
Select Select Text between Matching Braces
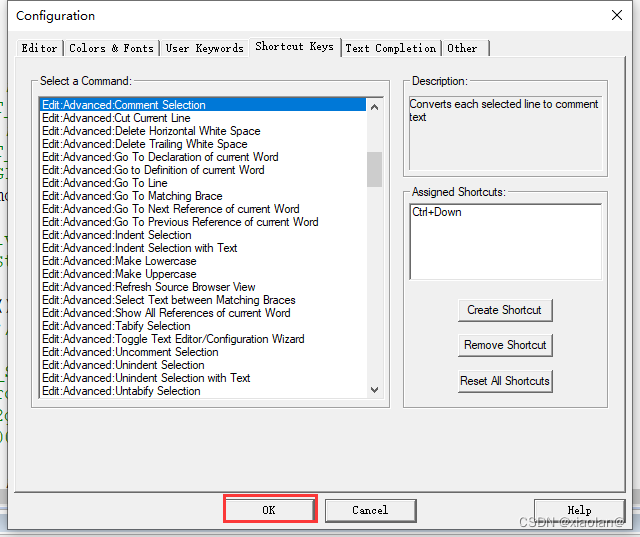click(x=203, y=300)
